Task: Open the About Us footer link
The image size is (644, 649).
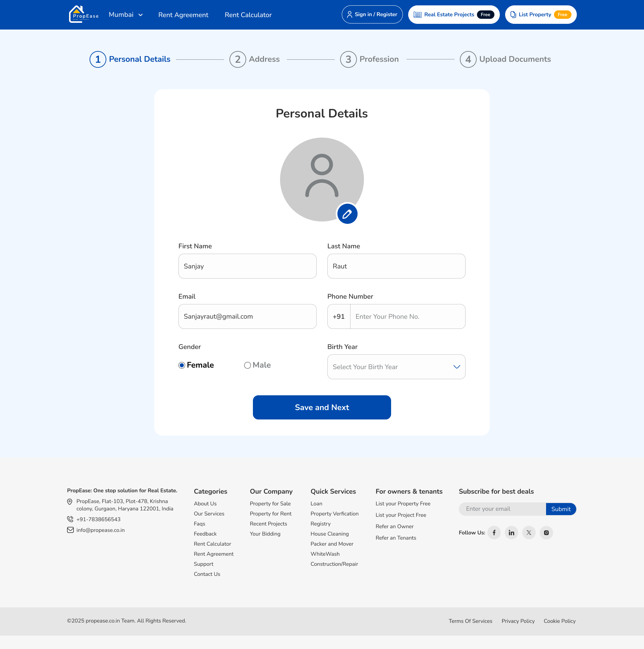Action: click(205, 504)
